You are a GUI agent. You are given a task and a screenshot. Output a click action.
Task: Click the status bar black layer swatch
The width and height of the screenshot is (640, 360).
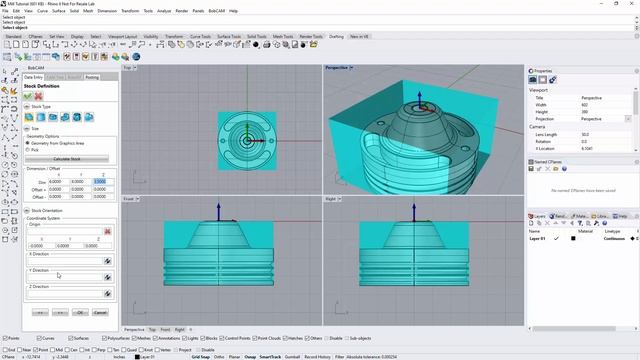point(137,357)
